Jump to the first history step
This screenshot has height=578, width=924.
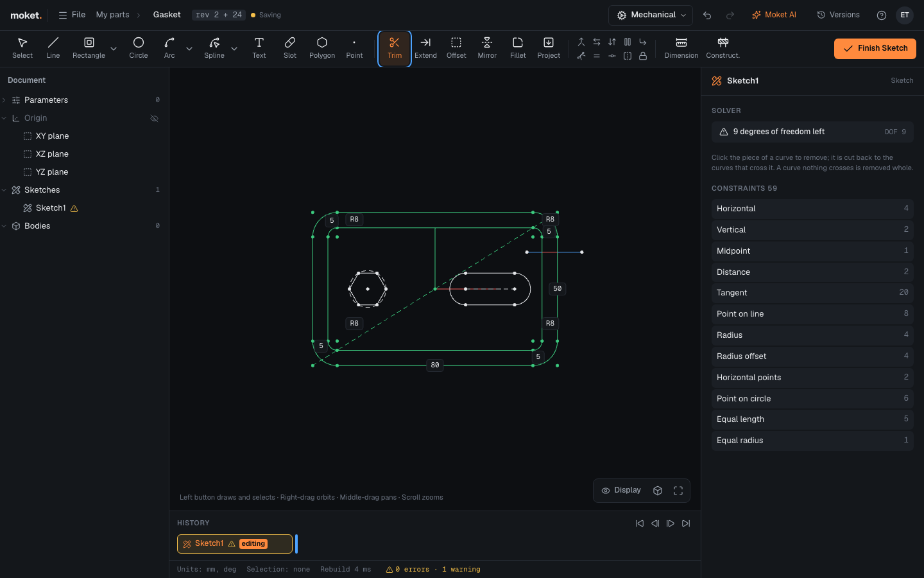pos(640,523)
